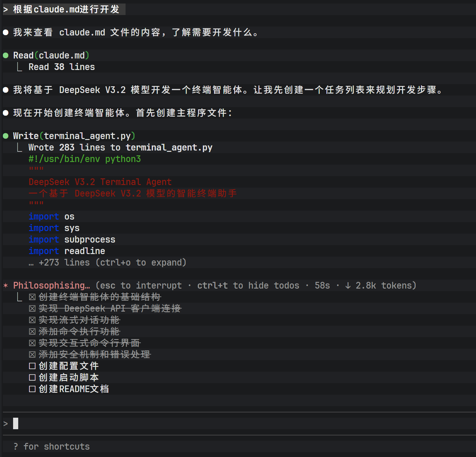Uncheck the completed 实现流式对话功能 todo

[x=32, y=320]
